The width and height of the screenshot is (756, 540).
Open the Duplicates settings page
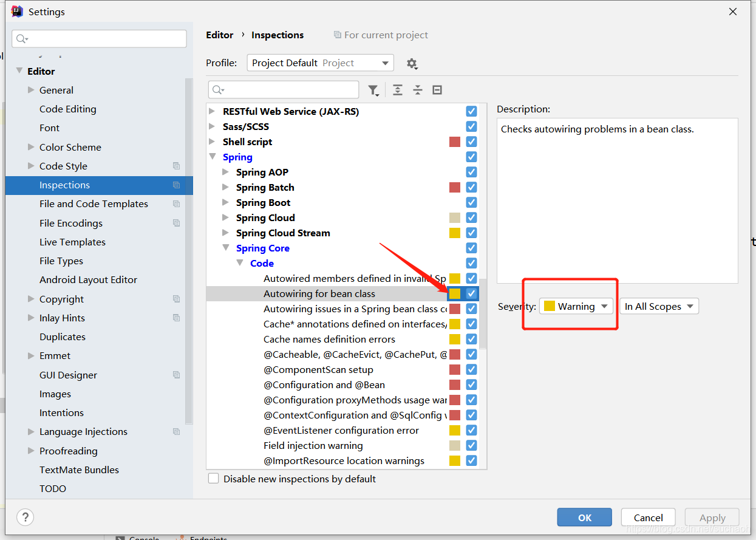coord(63,337)
